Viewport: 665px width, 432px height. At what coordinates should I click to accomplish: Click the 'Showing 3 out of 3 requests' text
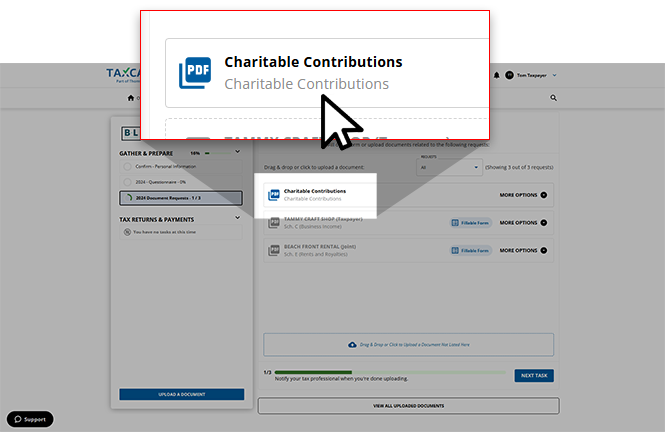pos(519,167)
